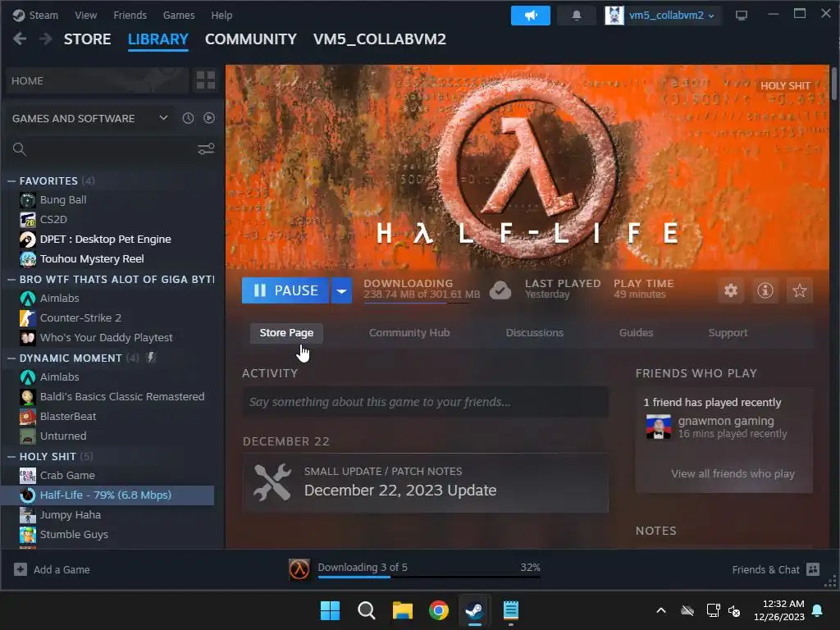Open Half-Life manage settings gear
Viewport: 840px width, 630px height.
[x=731, y=290]
